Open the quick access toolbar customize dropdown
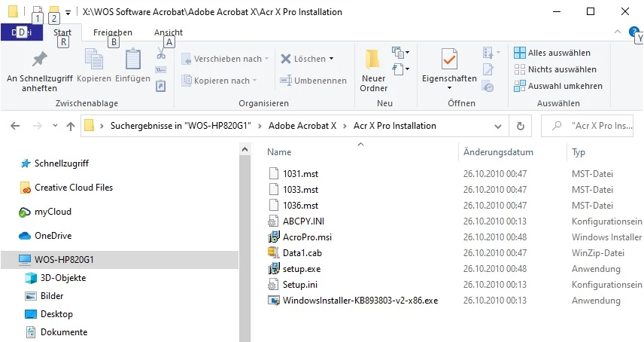Screen dimensions: 644x342 pos(68,12)
